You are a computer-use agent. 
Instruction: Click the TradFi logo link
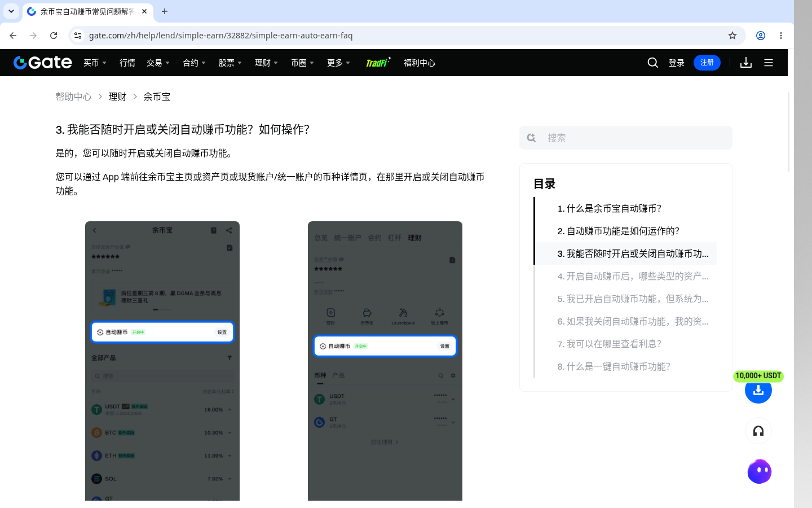click(378, 63)
